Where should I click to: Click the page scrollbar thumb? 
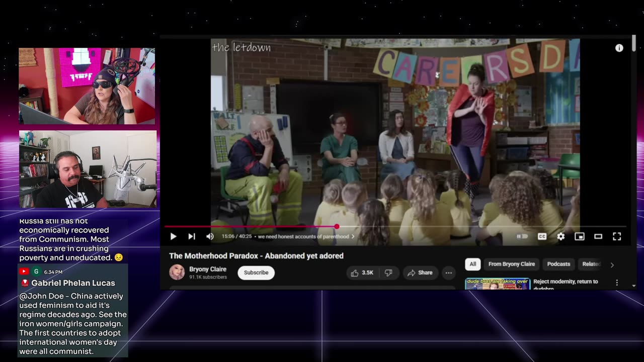coord(634,42)
